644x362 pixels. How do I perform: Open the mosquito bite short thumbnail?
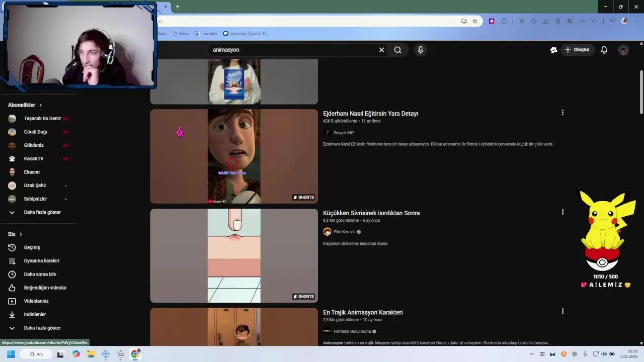(234, 256)
